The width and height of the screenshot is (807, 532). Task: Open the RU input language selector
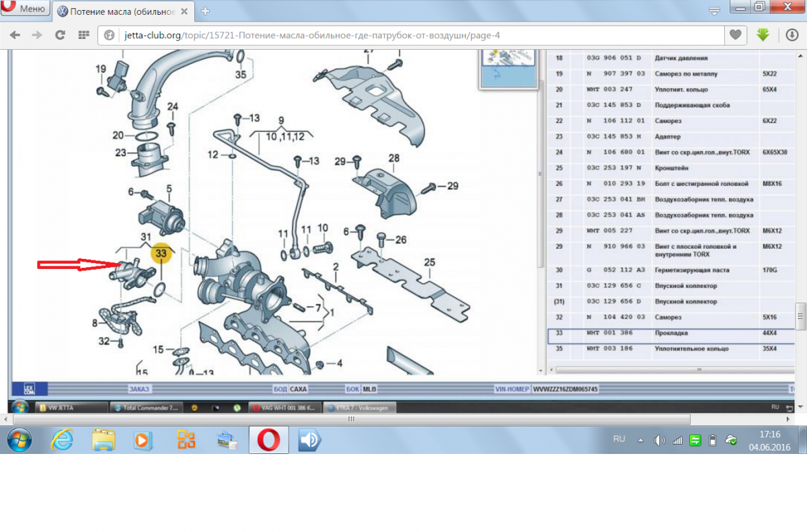click(619, 439)
